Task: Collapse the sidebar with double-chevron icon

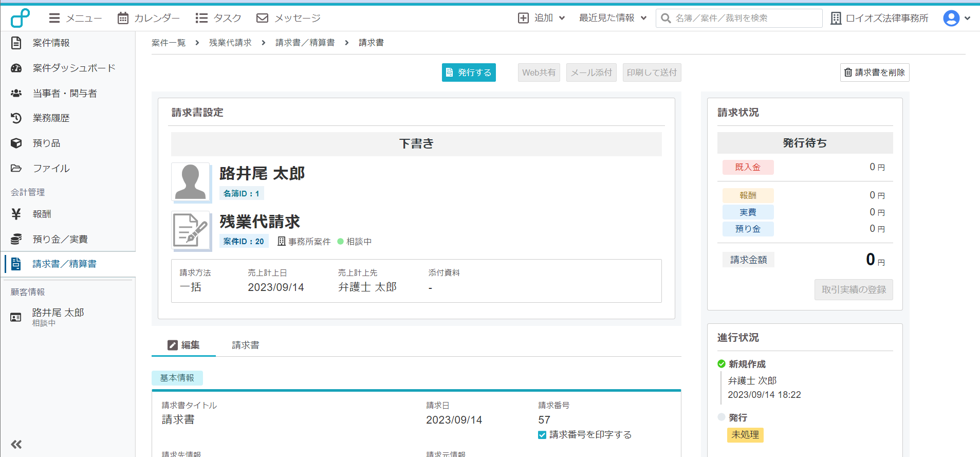Action: point(16,445)
